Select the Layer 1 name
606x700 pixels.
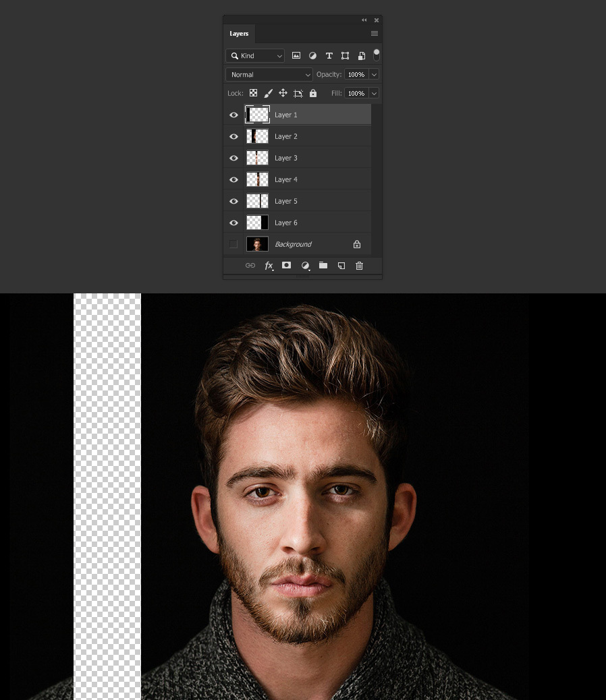click(x=286, y=115)
